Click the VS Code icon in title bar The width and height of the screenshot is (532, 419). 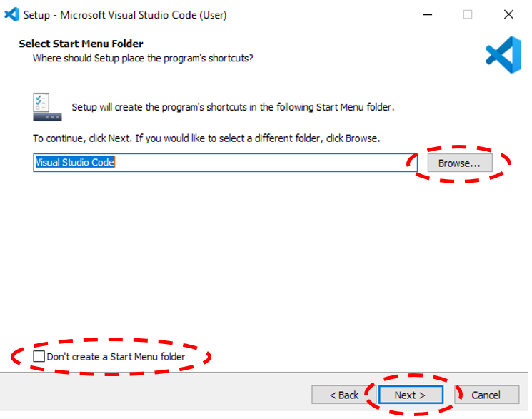[11, 14]
